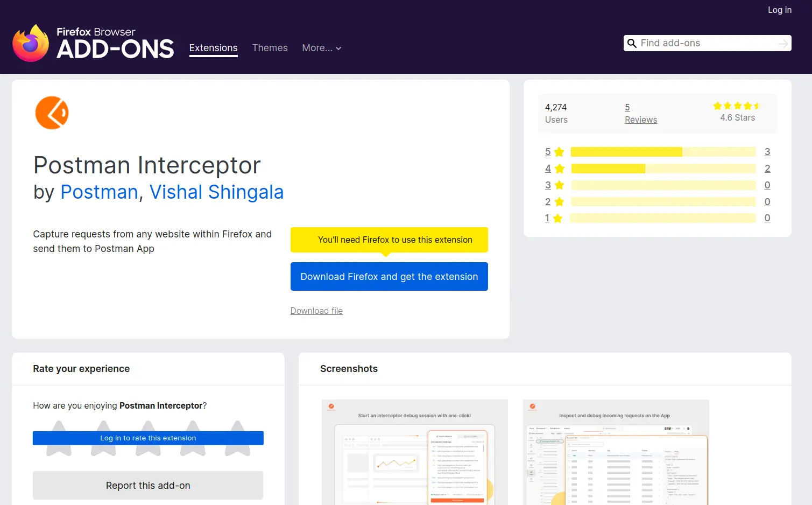Click the Postman Interceptor page title
Screen dimensions: 812x505
click(147, 165)
